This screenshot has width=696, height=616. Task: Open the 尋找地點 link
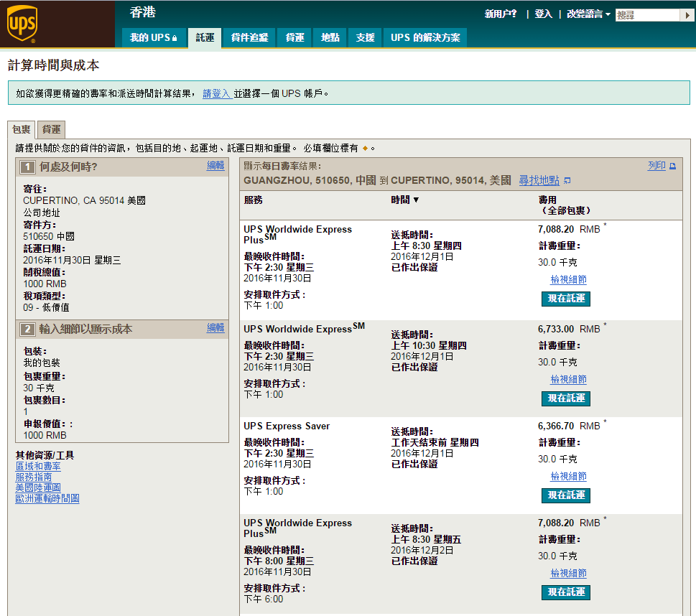pyautogui.click(x=539, y=180)
